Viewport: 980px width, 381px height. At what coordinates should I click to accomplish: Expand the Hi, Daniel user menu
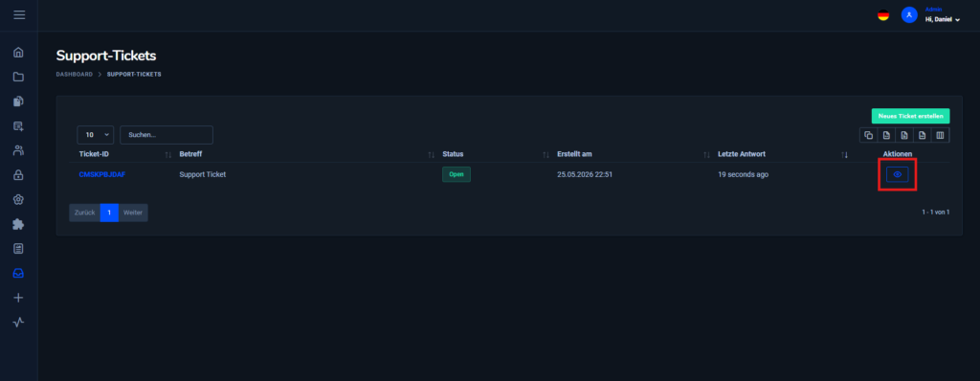tap(942, 19)
